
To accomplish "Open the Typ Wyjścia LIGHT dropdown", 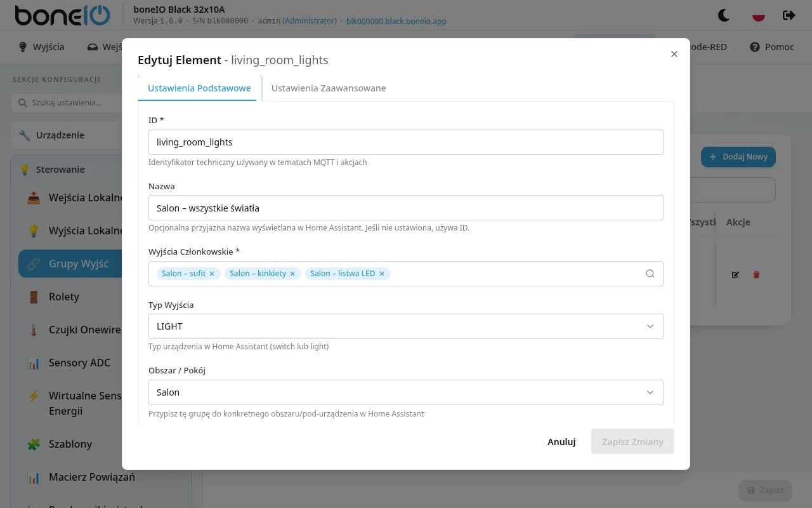I will (406, 326).
